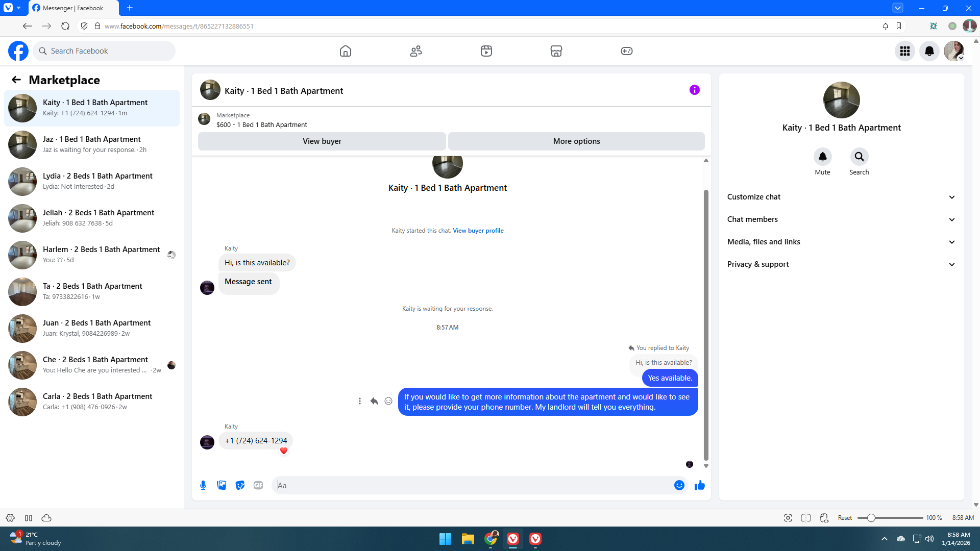
Task: Send a thumbs up like
Action: tap(699, 485)
